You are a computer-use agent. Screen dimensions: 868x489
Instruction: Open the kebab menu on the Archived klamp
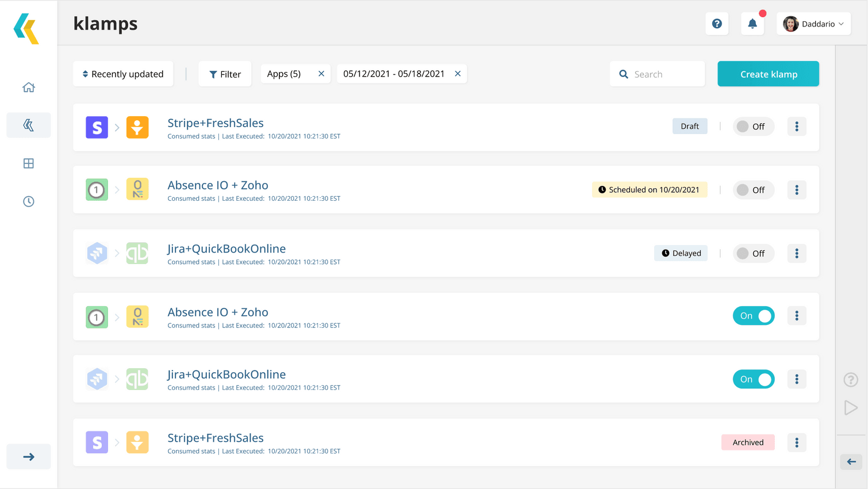[796, 442]
